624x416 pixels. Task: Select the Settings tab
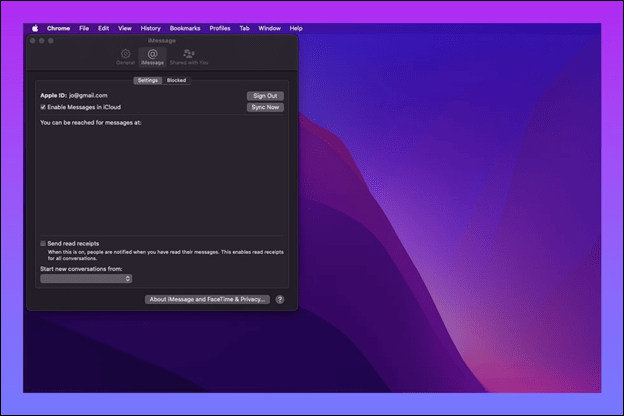149,80
